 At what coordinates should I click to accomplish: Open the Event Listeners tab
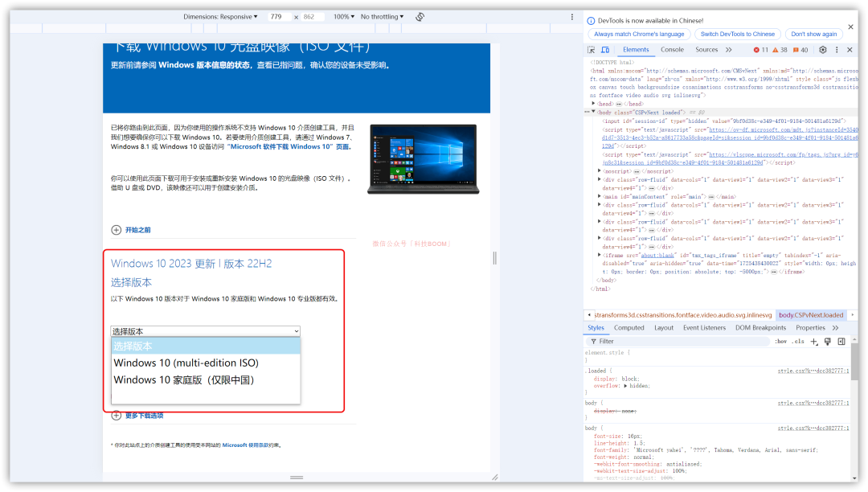pyautogui.click(x=704, y=328)
